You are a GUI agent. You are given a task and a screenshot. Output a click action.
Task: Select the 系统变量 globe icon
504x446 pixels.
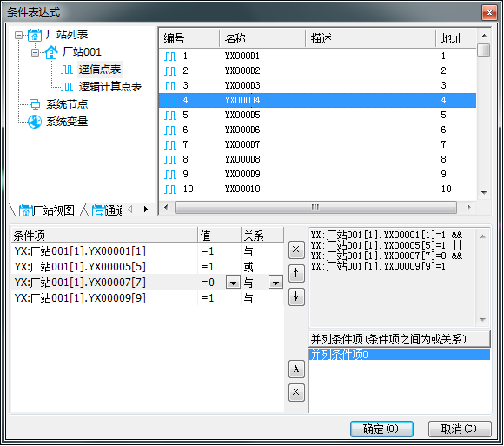[x=35, y=122]
